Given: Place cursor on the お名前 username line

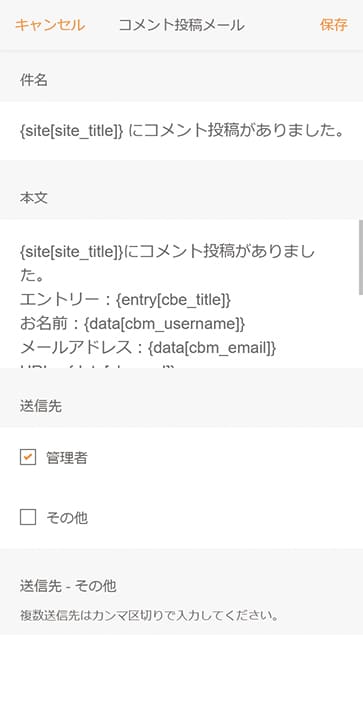Looking at the screenshot, I should pos(133,324).
